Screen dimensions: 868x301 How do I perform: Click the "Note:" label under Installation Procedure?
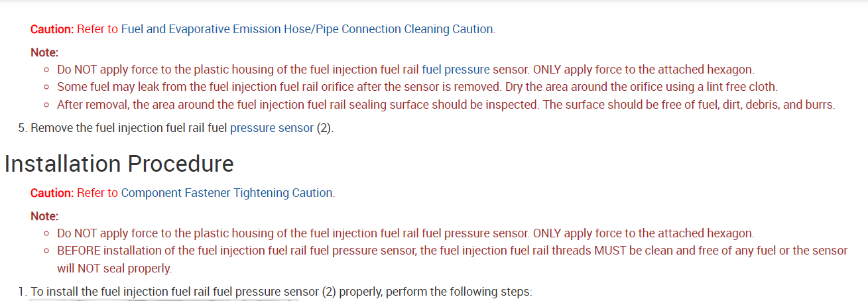[44, 216]
